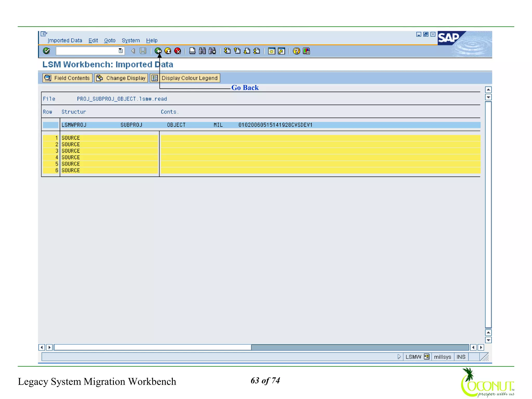
Task: Click the Next Page icon
Action: pos(247,51)
